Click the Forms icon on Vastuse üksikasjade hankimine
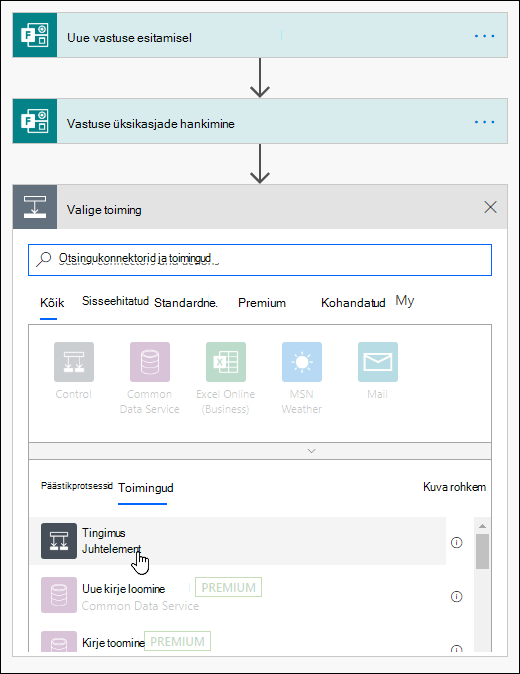Viewport: 520px width, 674px height. [35, 121]
